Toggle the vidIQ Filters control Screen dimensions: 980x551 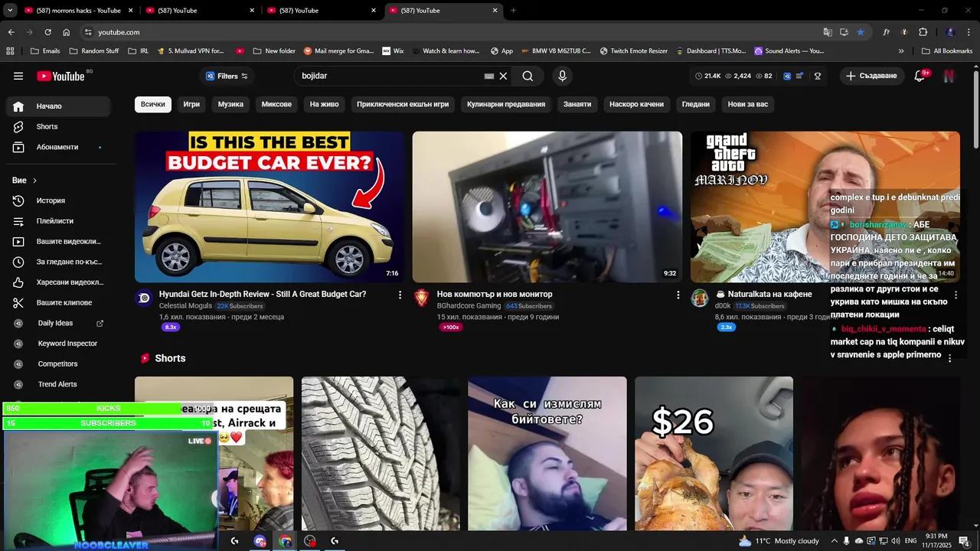pos(227,76)
